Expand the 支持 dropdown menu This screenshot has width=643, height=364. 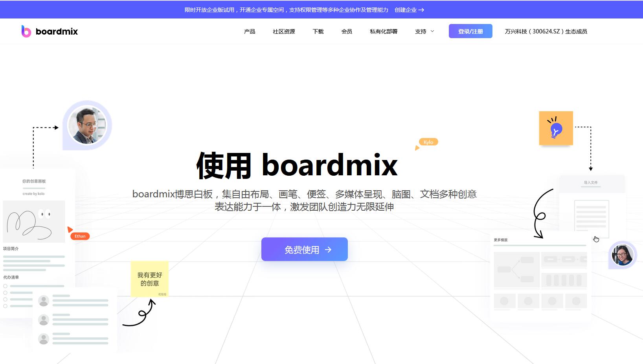tap(424, 31)
